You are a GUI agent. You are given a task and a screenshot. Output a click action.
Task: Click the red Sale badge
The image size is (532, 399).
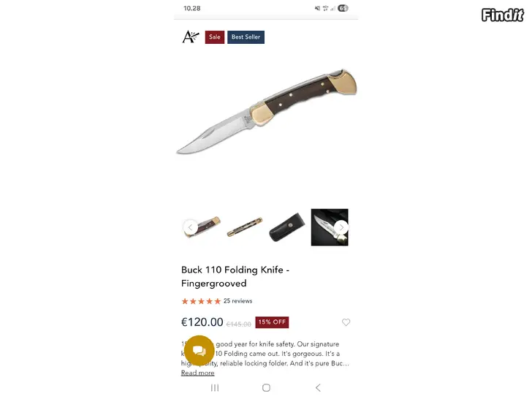(x=215, y=37)
